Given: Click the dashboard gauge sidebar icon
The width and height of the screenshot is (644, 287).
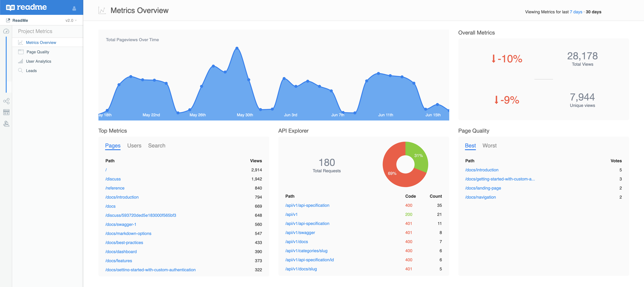Looking at the screenshot, I should [6, 31].
